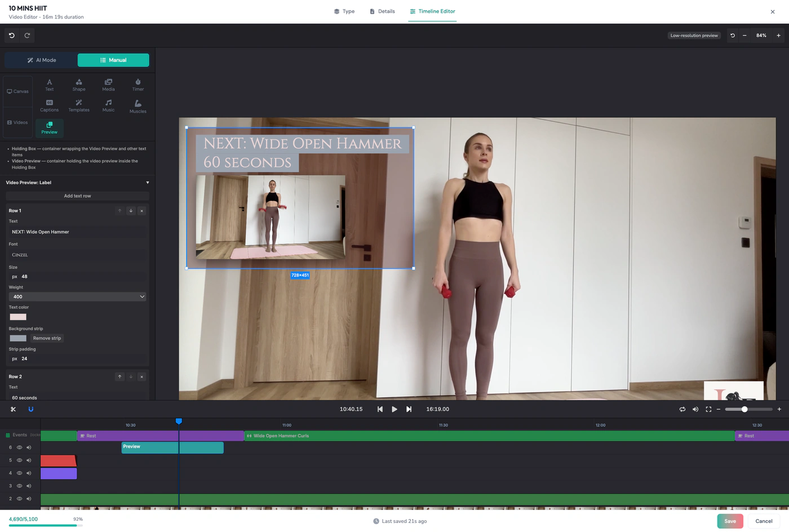Save the project
Image resolution: width=789 pixels, height=532 pixels.
[730, 521]
